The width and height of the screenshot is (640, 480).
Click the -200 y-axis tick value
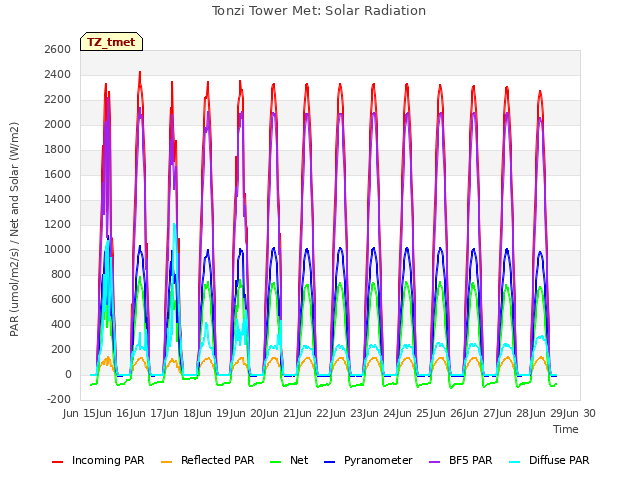pyautogui.click(x=59, y=400)
